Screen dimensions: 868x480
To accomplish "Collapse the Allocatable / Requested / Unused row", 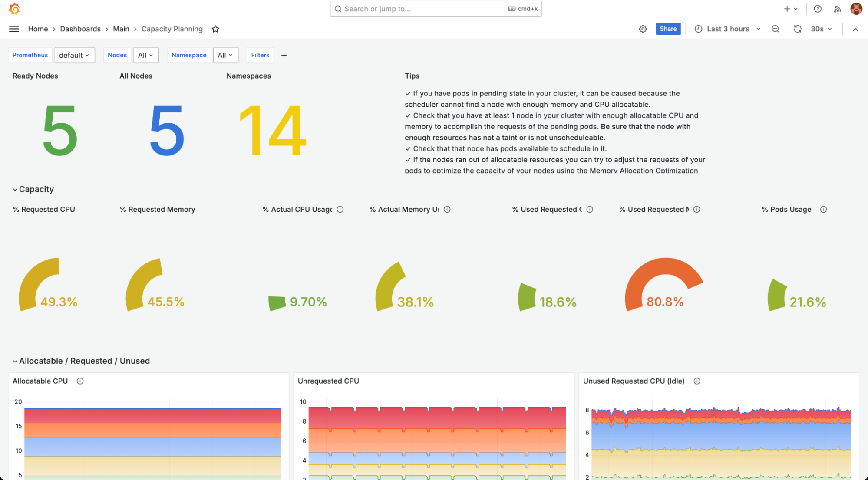I will [15, 361].
